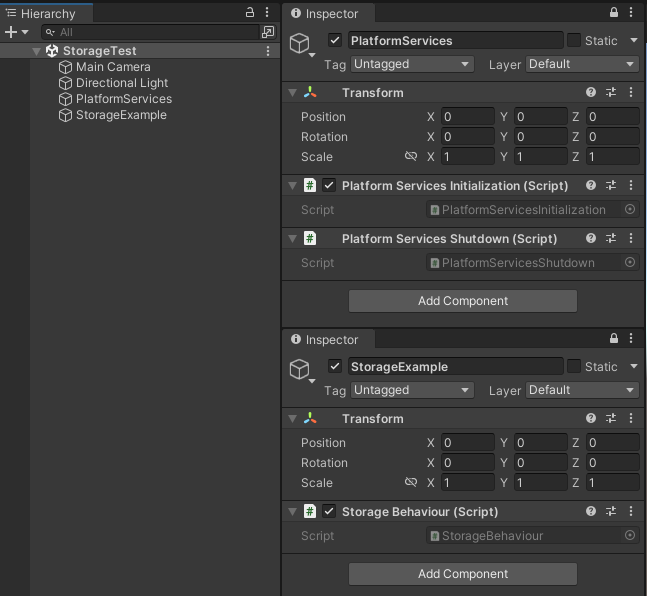The height and width of the screenshot is (596, 647).
Task: Collapse the StorageExample Transform component
Action: (293, 419)
